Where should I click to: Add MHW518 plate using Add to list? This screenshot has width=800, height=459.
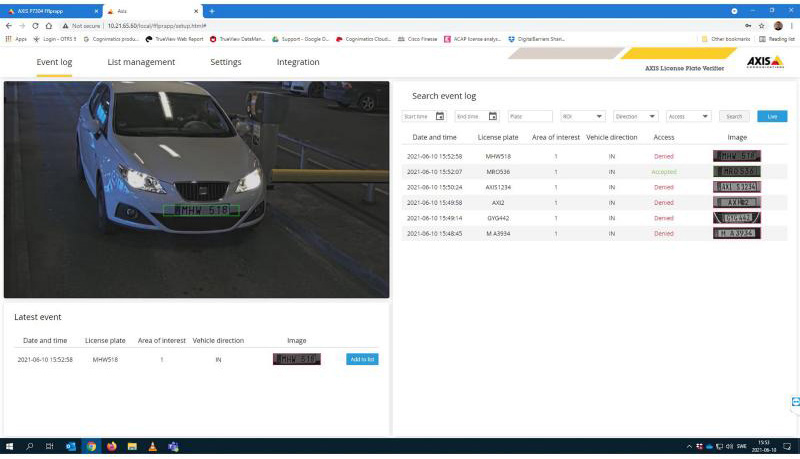click(362, 359)
